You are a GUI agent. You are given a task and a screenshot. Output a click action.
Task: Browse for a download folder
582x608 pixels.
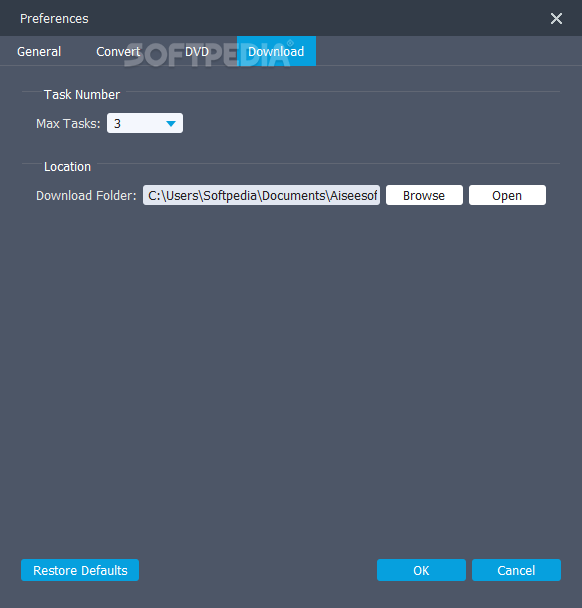(424, 195)
